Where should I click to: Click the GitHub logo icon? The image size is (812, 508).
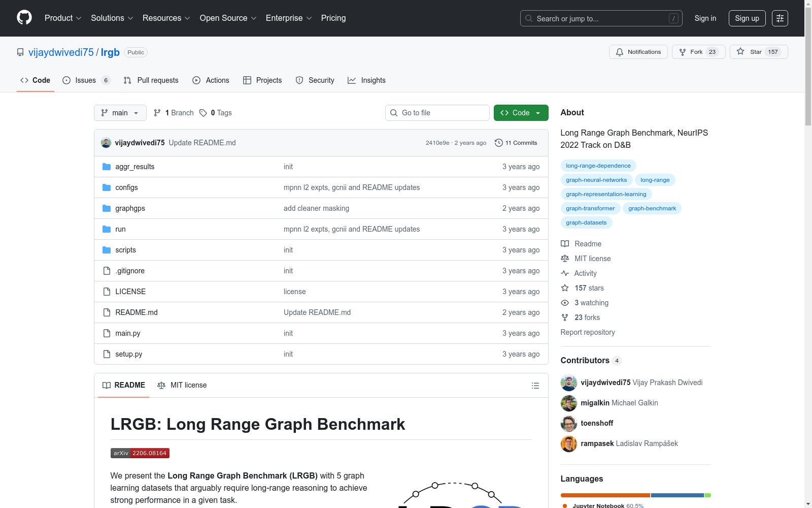[24, 18]
